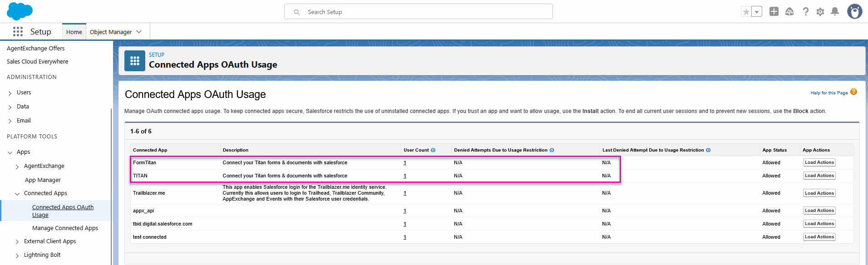
Task: Open the test connected user count link
Action: click(x=405, y=237)
